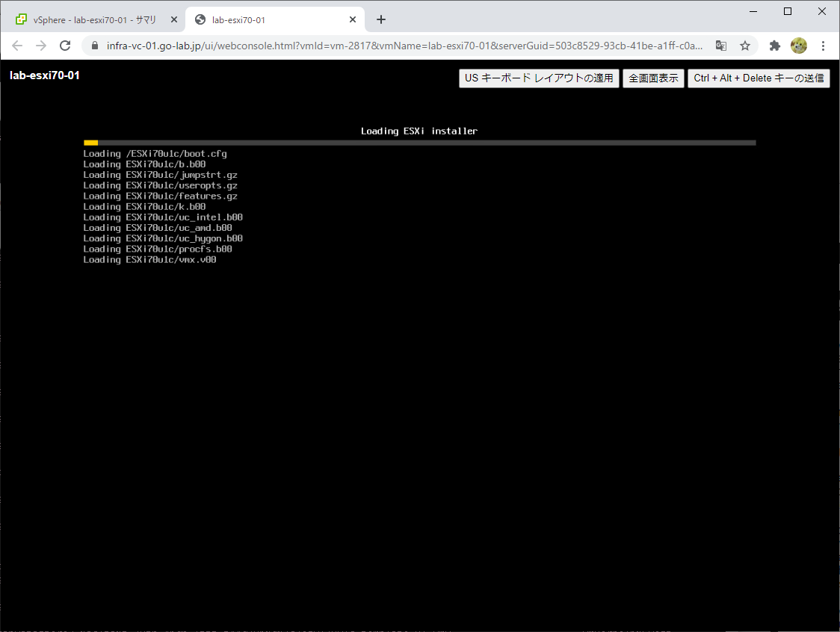This screenshot has height=632, width=840.
Task: Click the lab-esxi70-01 console title
Action: [x=44, y=75]
